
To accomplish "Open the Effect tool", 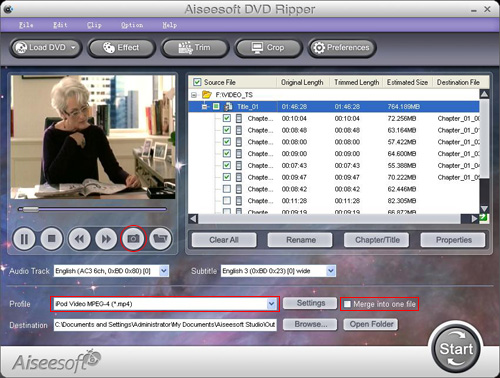I will coord(121,48).
